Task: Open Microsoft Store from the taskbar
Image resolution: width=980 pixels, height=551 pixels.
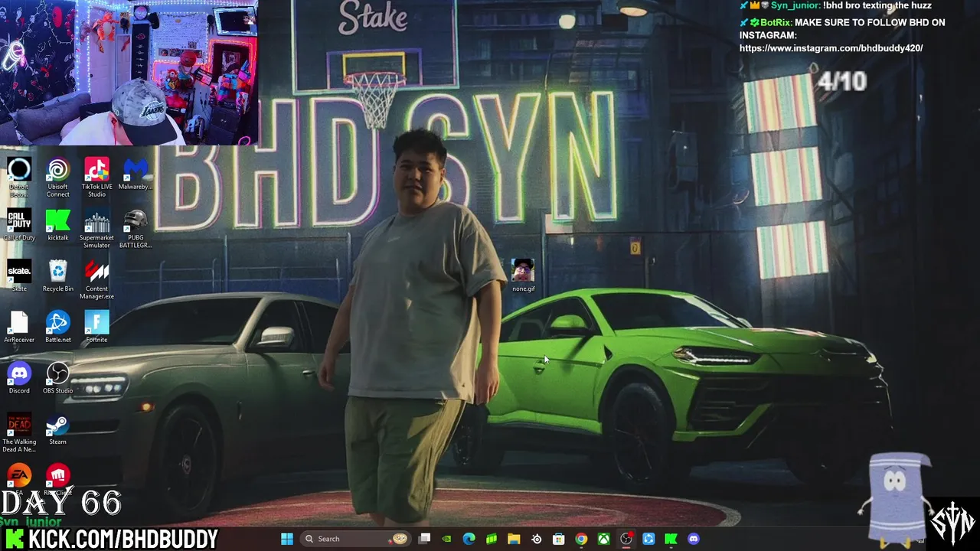Action: [x=559, y=539]
